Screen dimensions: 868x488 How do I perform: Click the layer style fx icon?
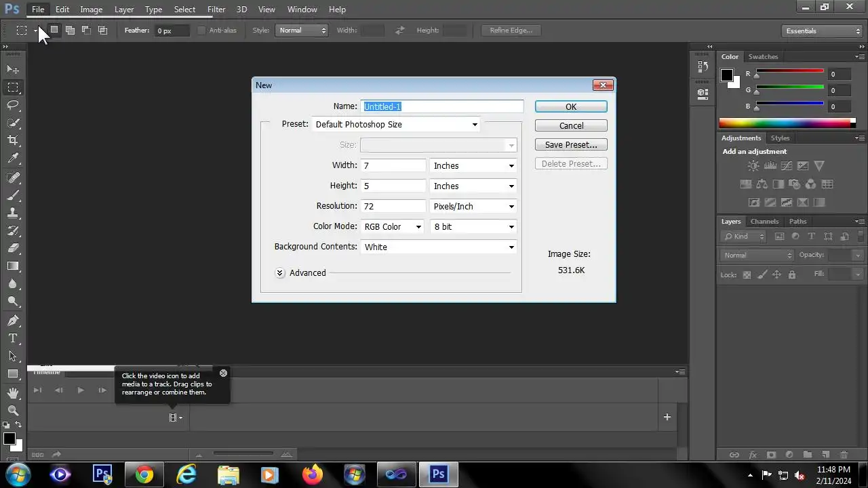[752, 455]
